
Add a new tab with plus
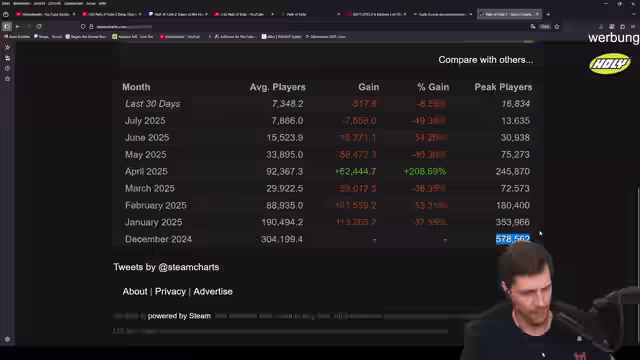(x=548, y=14)
